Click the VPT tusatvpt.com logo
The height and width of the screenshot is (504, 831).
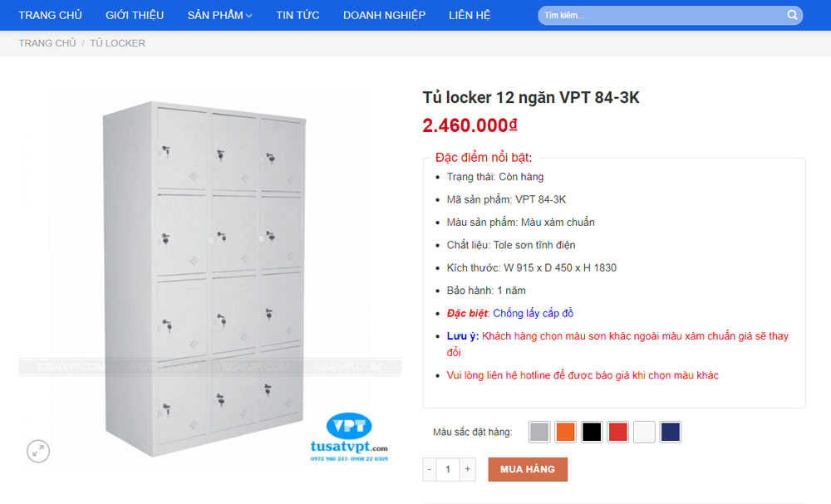click(x=349, y=437)
